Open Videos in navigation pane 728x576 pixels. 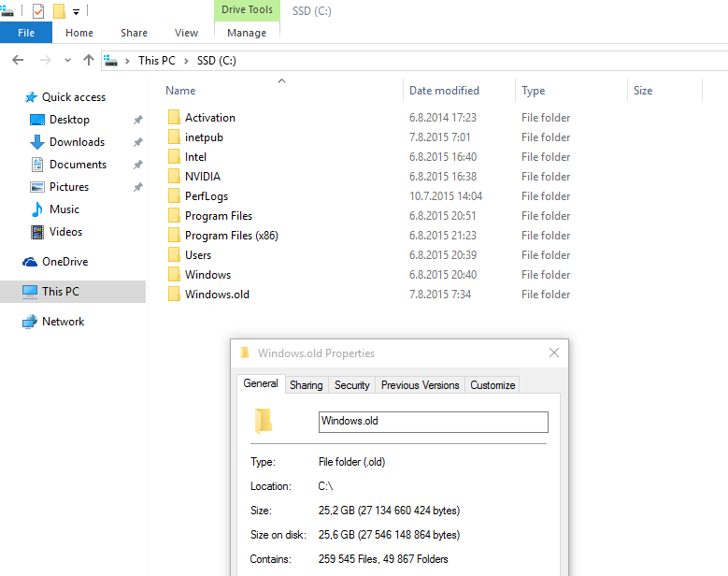pos(65,232)
